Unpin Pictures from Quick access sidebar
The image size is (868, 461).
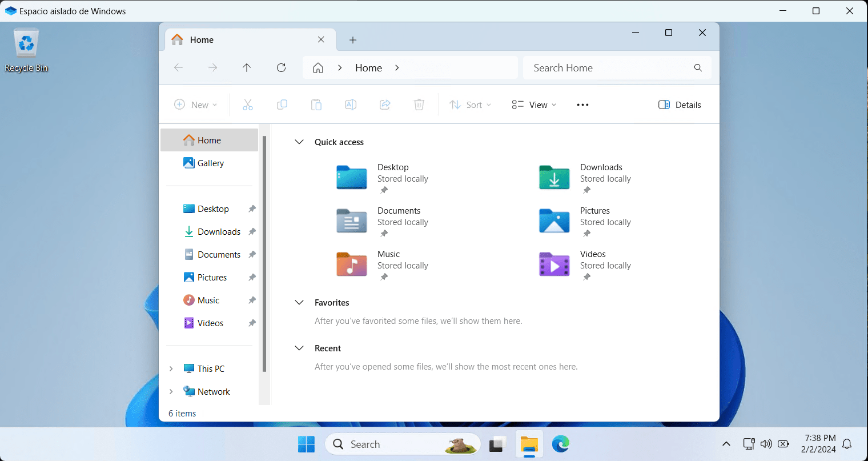(x=252, y=277)
